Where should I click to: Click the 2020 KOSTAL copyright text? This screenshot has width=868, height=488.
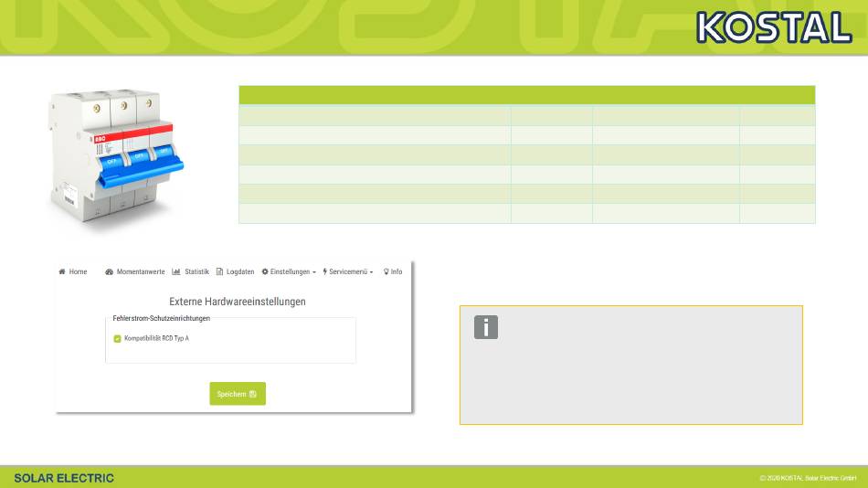(x=808, y=478)
